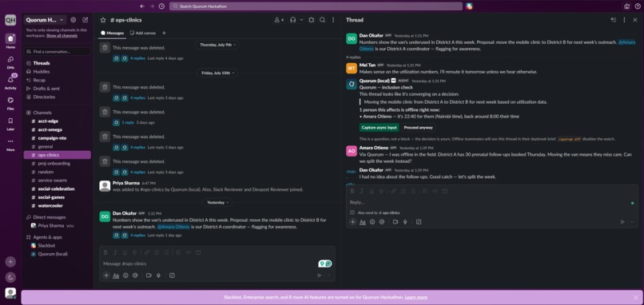This screenshot has height=305, width=644.
Task: Click the plus create-new button in left rail
Action: (x=10, y=262)
